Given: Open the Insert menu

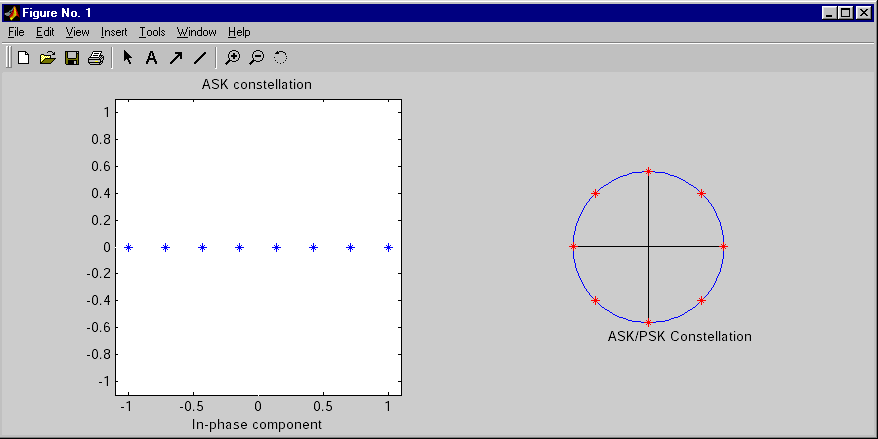Looking at the screenshot, I should (114, 32).
